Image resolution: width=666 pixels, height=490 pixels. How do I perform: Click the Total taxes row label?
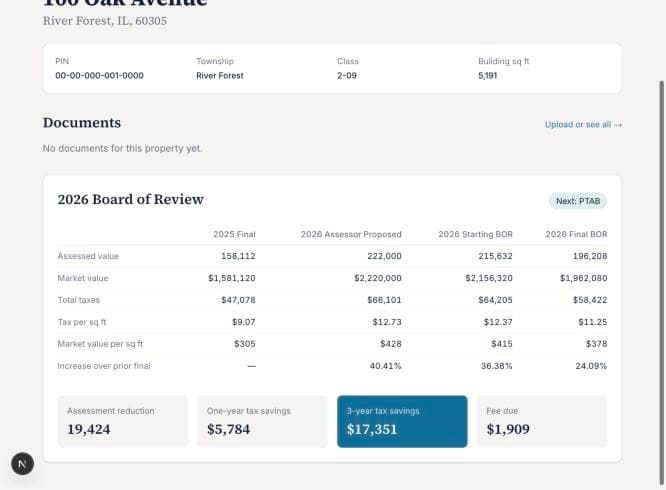coord(79,300)
